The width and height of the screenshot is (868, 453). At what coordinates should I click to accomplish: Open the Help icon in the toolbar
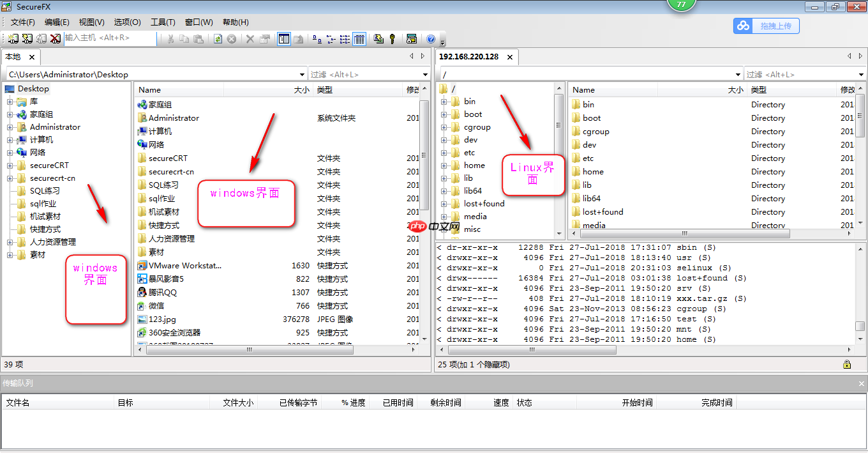(430, 38)
